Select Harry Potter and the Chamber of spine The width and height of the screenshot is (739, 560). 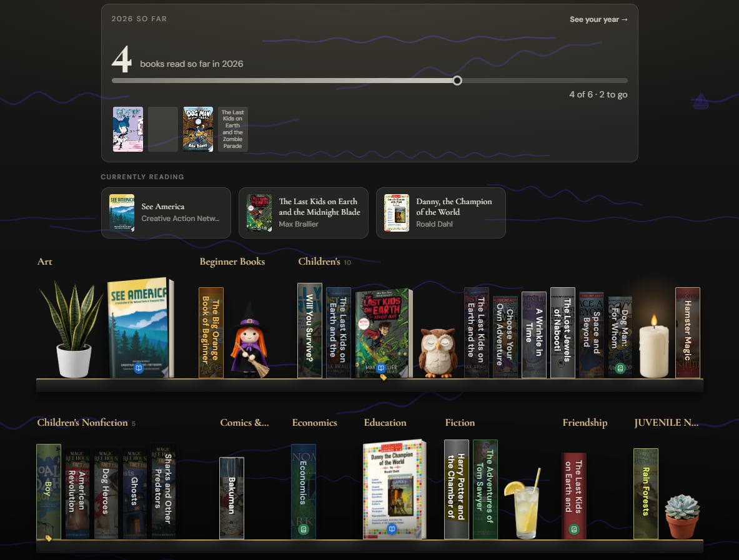tap(457, 489)
